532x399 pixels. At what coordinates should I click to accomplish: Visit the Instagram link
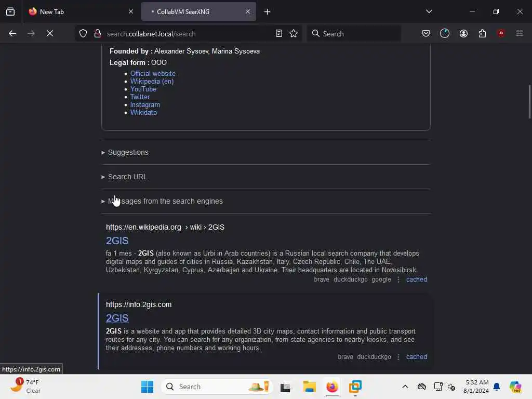(145, 104)
